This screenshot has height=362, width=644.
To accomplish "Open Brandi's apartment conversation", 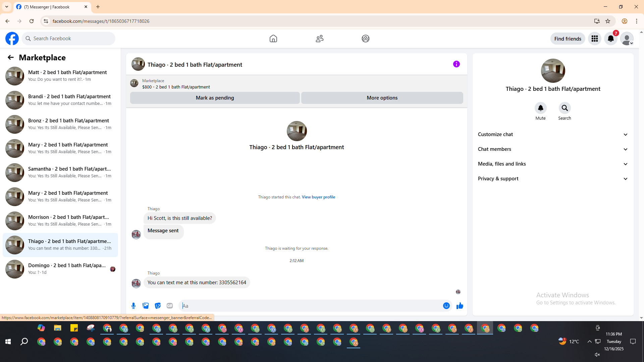I will tap(60, 100).
